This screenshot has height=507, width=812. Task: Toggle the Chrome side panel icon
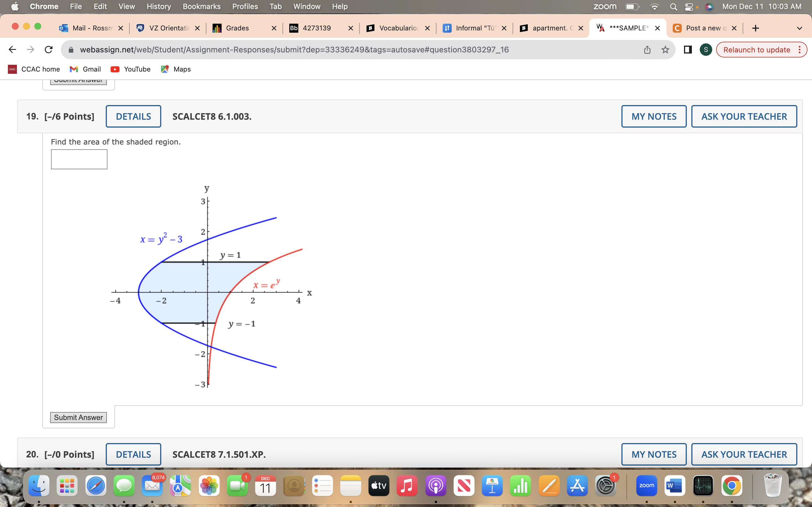tap(687, 50)
